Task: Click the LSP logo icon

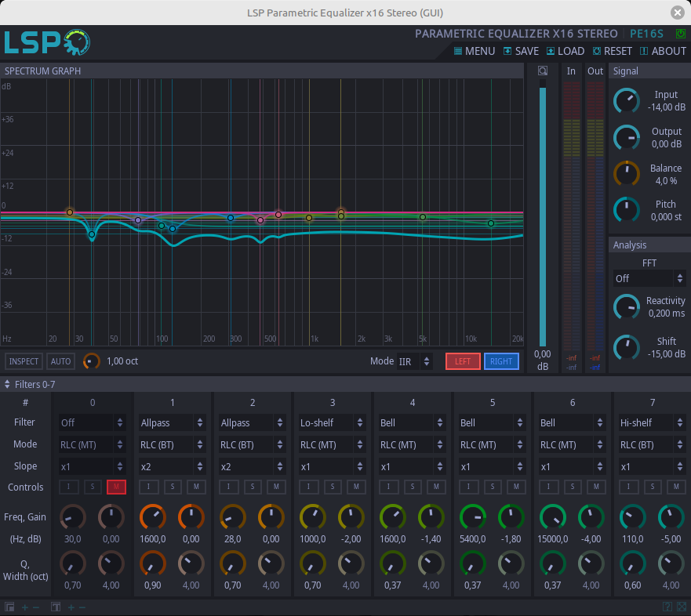Action: click(x=47, y=42)
